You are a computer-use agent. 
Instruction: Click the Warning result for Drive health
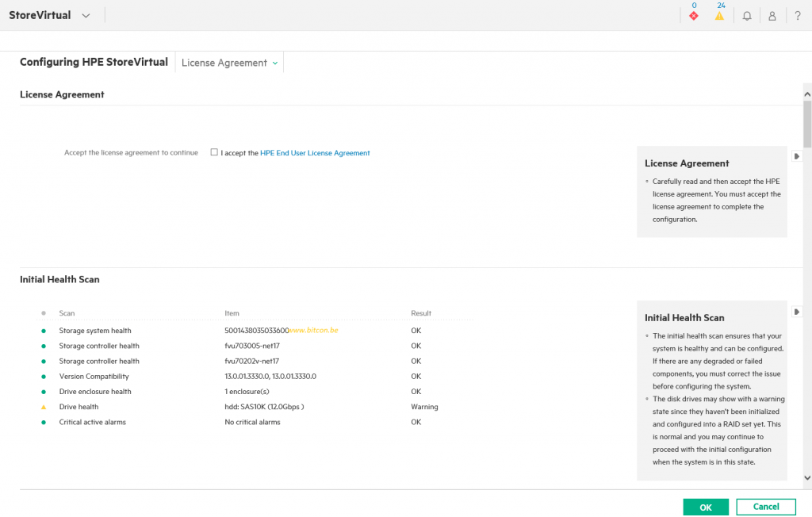[425, 407]
